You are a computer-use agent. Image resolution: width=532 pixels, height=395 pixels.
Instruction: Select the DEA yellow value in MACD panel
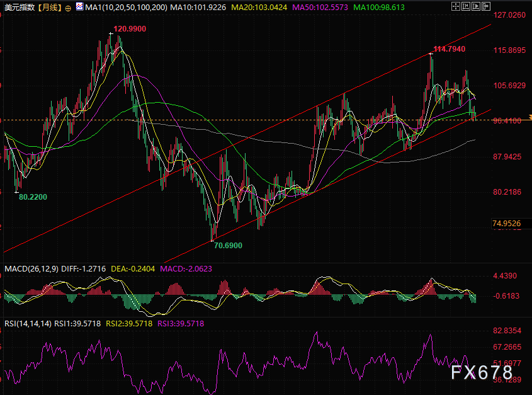[133, 269]
